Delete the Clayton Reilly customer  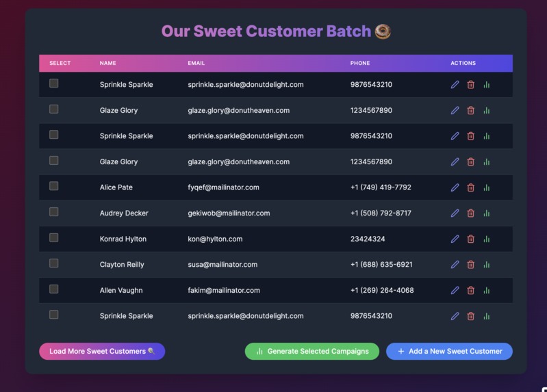pyautogui.click(x=470, y=265)
